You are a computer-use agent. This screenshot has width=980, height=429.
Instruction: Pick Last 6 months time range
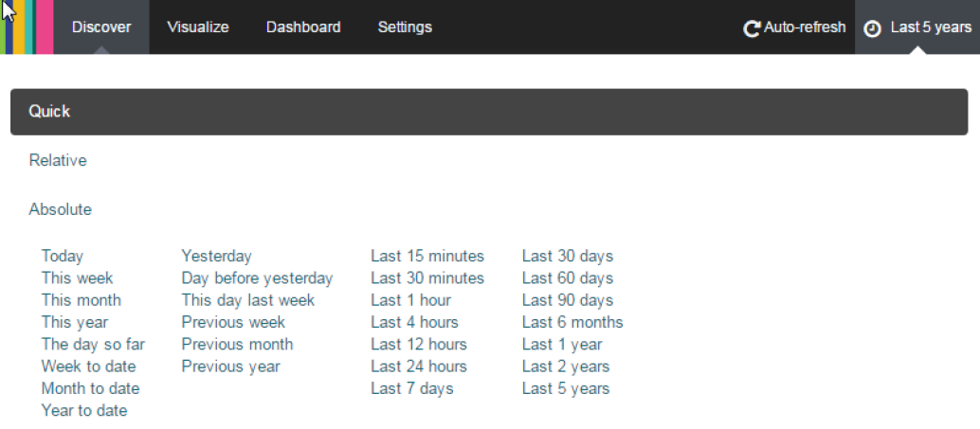click(x=572, y=323)
